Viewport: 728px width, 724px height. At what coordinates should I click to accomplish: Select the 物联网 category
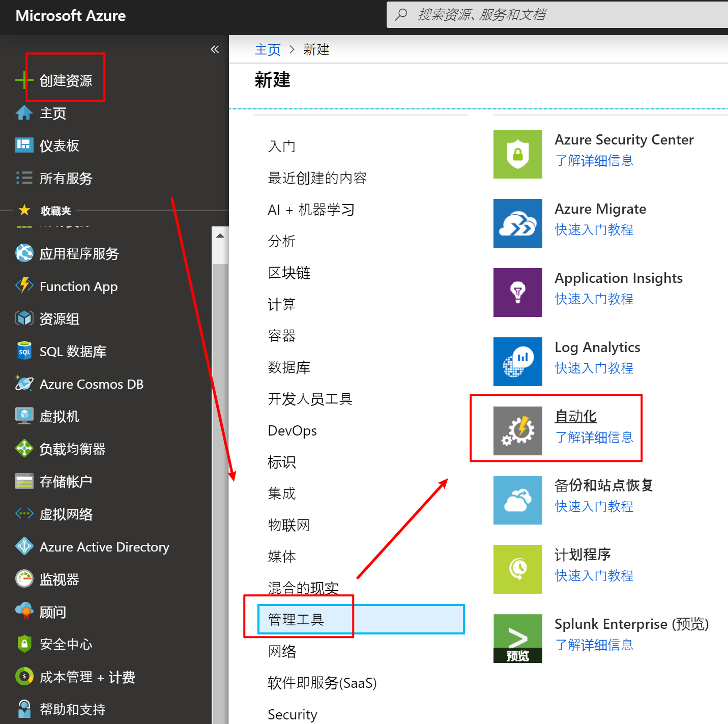pos(289,525)
